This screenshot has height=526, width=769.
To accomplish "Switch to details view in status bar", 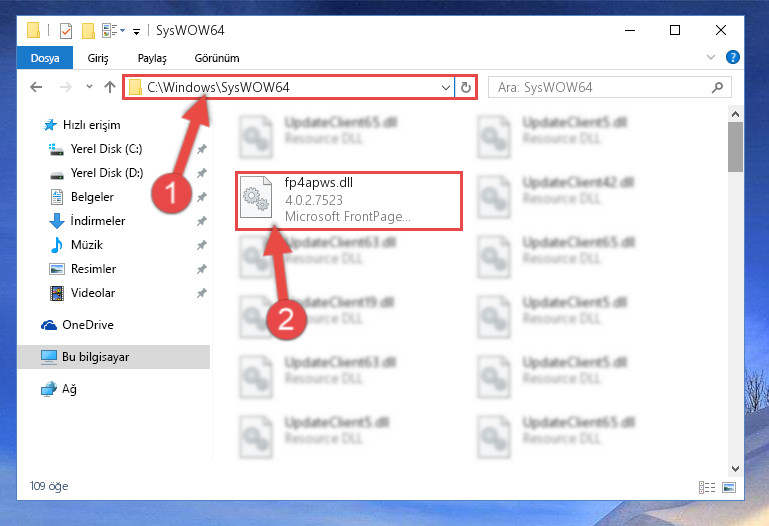I will click(707, 487).
